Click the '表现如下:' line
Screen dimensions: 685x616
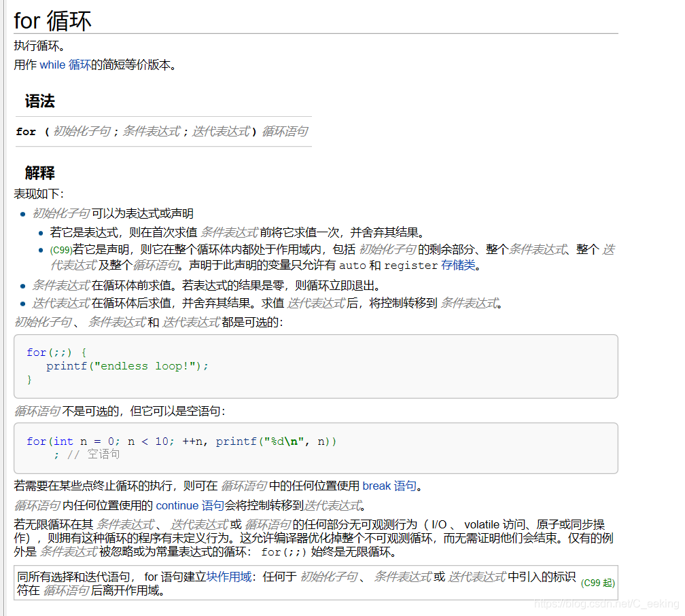pyautogui.click(x=39, y=194)
